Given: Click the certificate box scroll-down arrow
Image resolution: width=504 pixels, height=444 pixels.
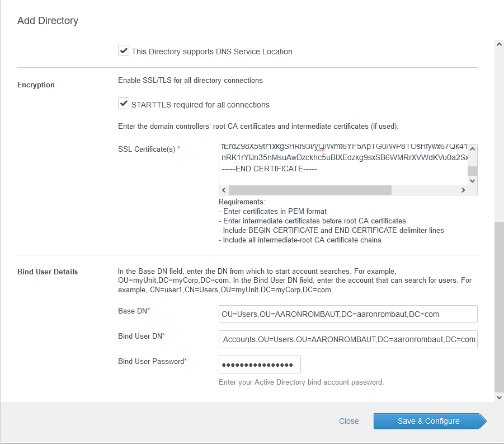Looking at the screenshot, I should (x=472, y=180).
